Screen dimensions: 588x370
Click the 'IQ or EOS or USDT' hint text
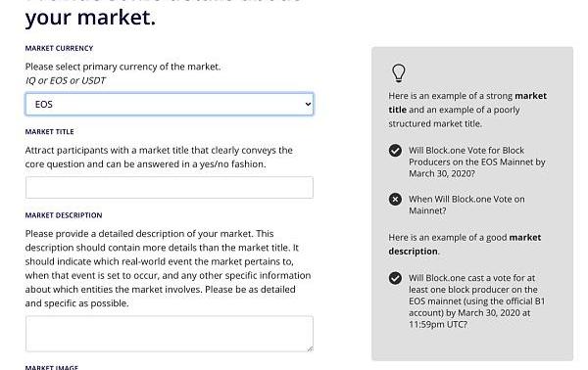[x=66, y=80]
